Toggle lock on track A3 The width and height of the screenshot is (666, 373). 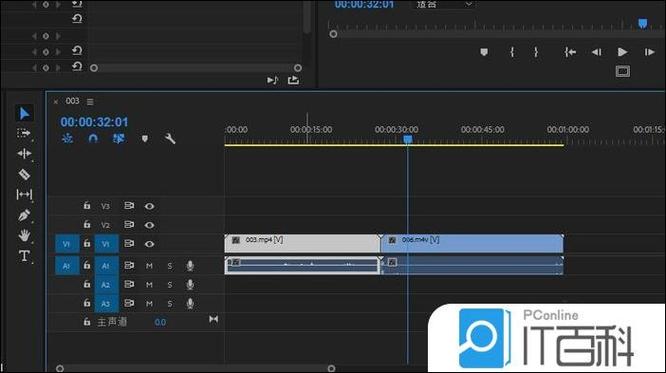pyautogui.click(x=87, y=303)
